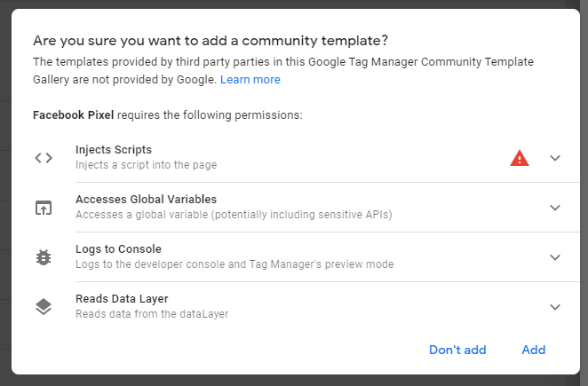The width and height of the screenshot is (588, 386).
Task: Select the Logs to Console title text
Action: point(118,249)
